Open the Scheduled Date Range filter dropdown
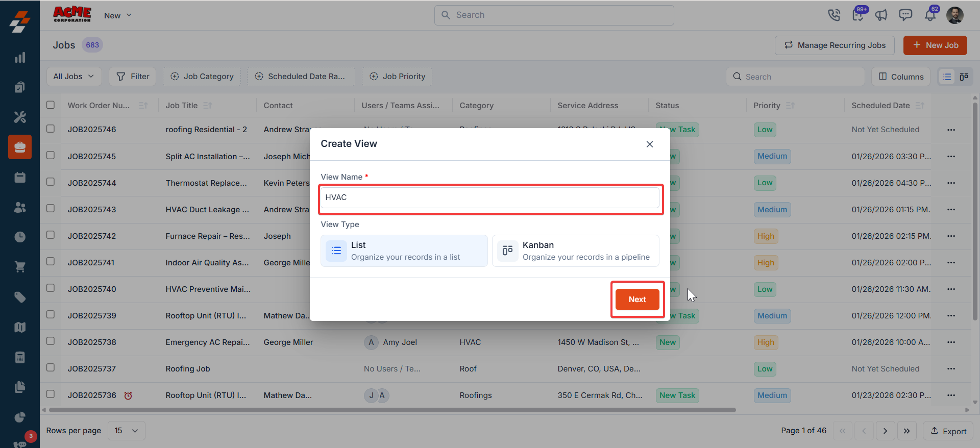Viewport: 980px width, 448px height. pyautogui.click(x=301, y=77)
